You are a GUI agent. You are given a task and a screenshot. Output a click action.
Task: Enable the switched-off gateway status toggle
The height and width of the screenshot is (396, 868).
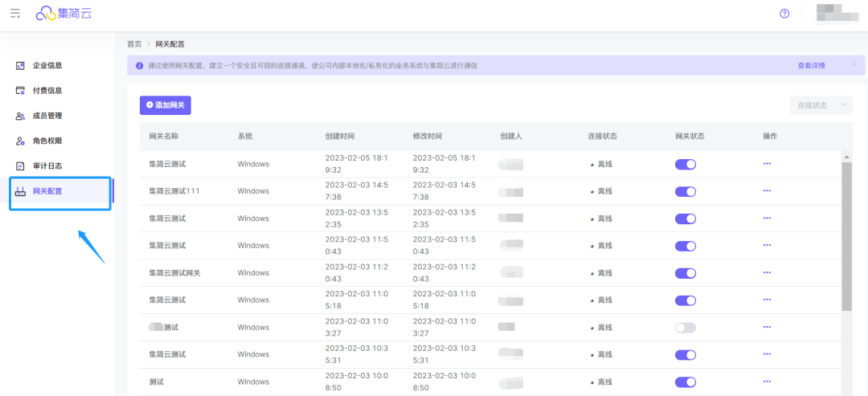tap(685, 328)
